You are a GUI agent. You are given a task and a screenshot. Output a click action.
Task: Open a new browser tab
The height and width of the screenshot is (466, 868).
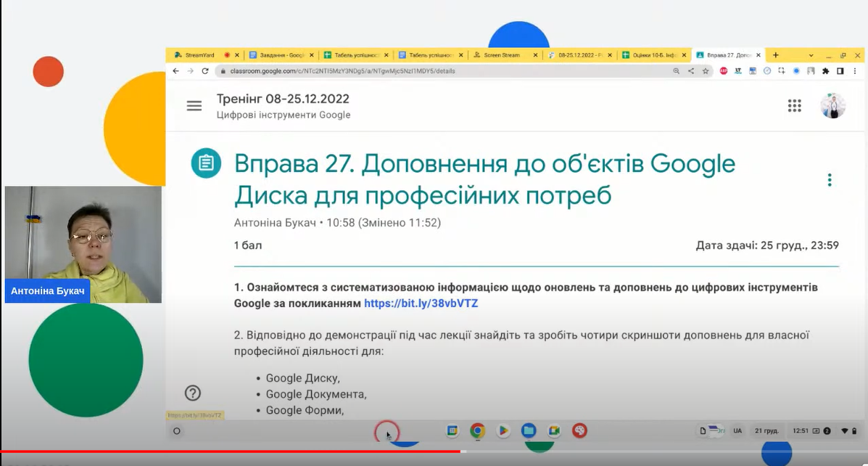click(x=776, y=55)
